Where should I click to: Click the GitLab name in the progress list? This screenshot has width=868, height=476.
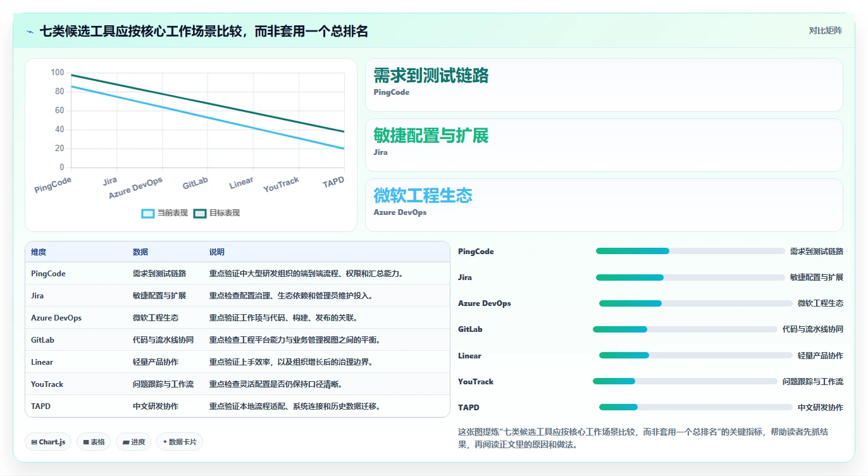pyautogui.click(x=470, y=329)
